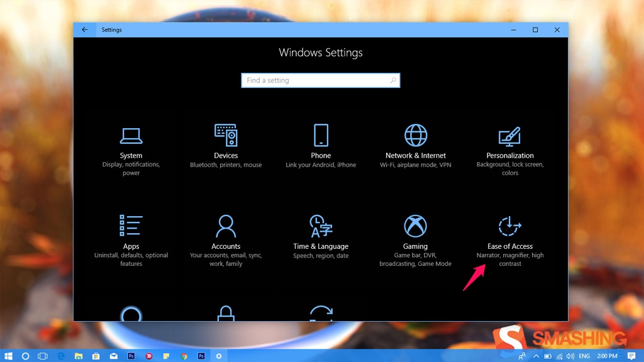Open the System settings category
Viewport: 644px width, 362px height.
point(131,151)
